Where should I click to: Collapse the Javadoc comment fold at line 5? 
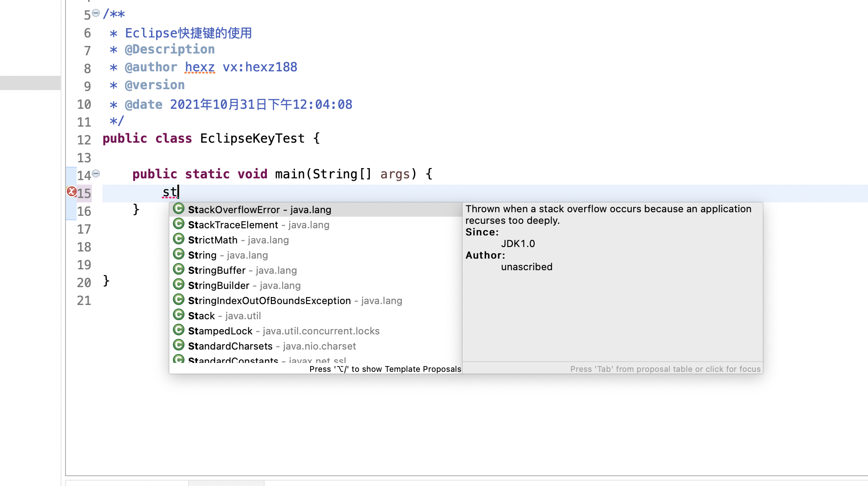[96, 13]
